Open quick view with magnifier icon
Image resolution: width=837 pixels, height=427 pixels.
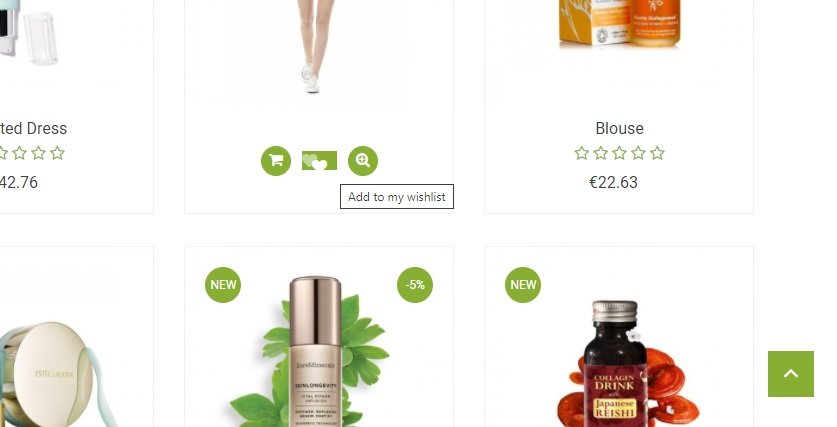[x=363, y=161]
